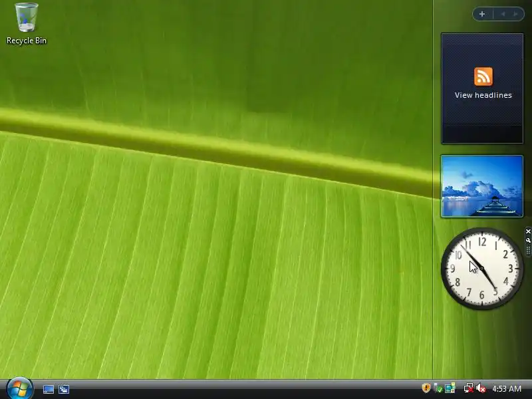Click the 4:53 AM taskbar clock
Image resolution: width=532 pixels, height=399 pixels.
pos(507,388)
